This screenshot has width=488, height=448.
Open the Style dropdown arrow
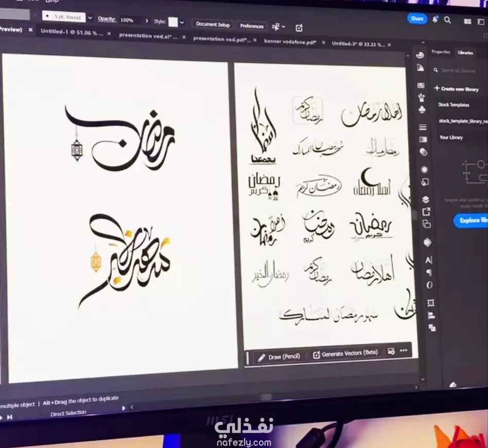182,23
